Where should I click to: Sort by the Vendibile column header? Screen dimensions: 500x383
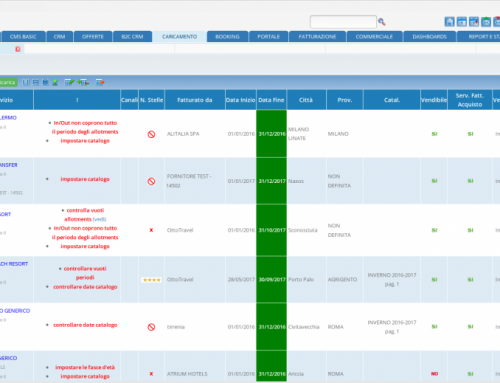434,100
